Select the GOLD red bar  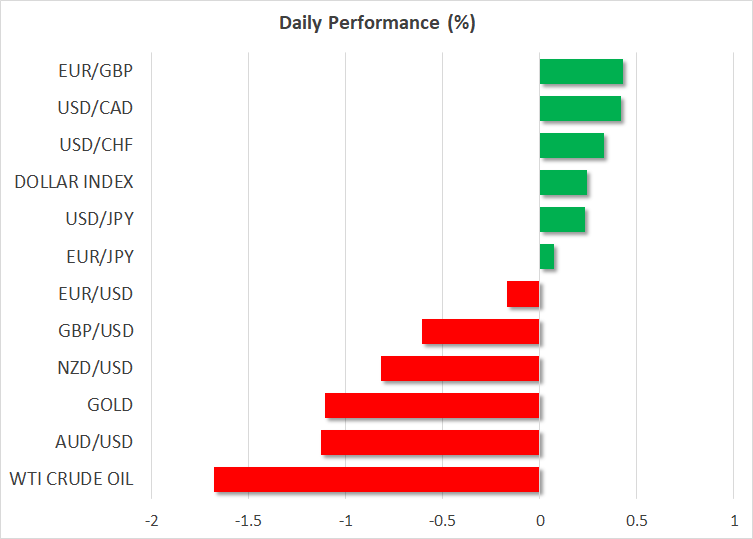pos(432,405)
